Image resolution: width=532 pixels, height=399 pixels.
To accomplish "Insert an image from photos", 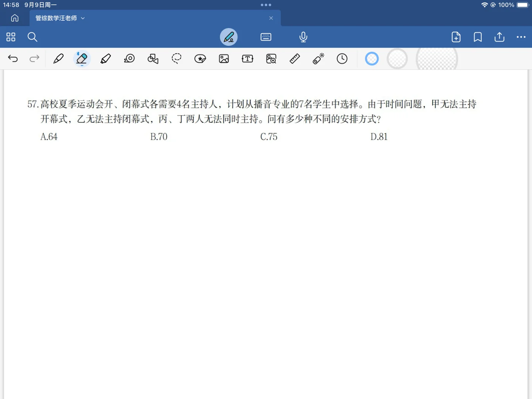I will tap(224, 58).
